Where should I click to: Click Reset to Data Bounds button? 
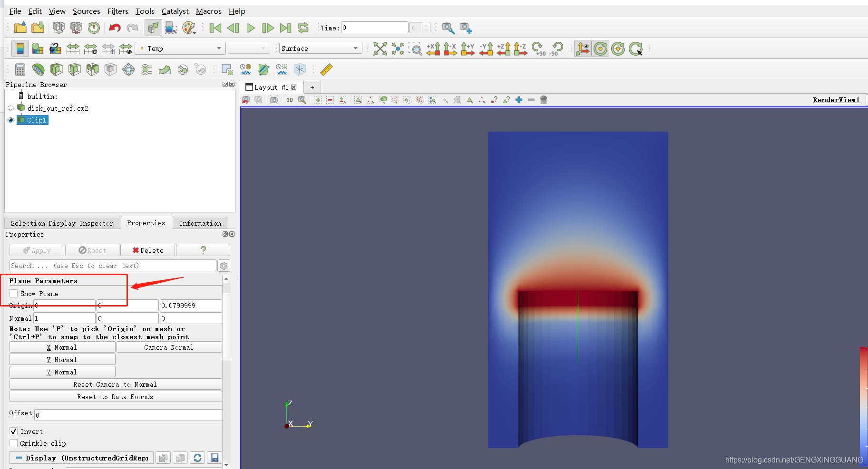point(116,397)
